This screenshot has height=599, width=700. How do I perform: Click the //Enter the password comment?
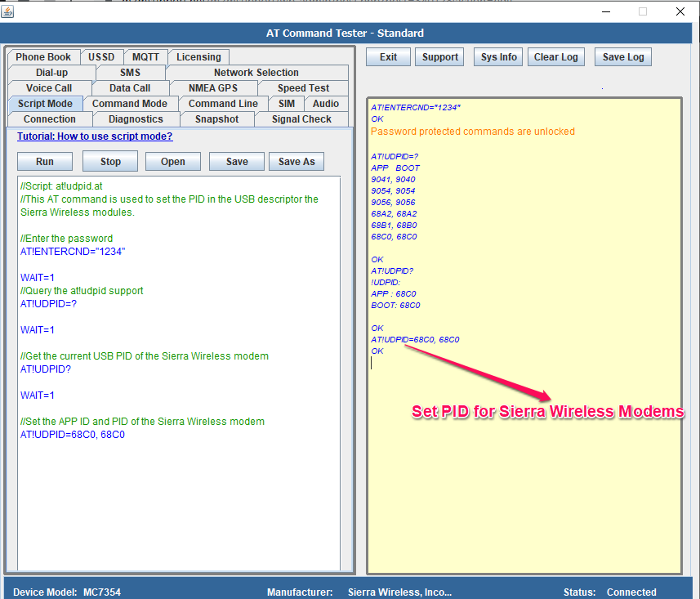tap(66, 238)
